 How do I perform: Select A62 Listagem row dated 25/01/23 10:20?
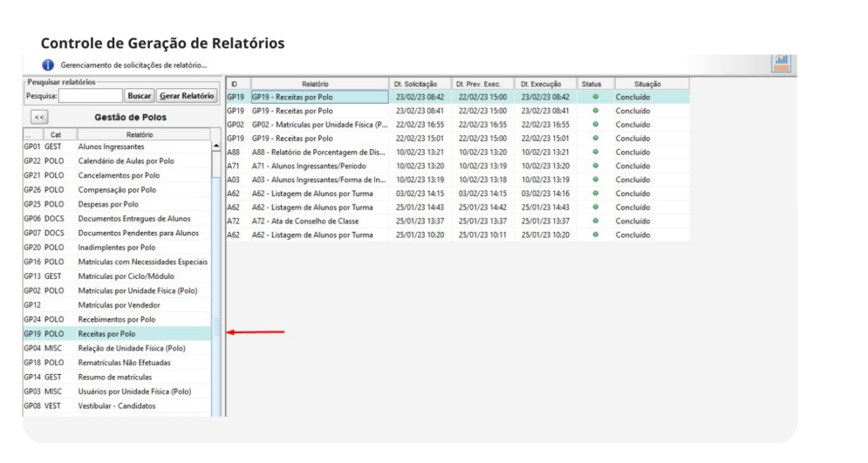[x=458, y=235]
